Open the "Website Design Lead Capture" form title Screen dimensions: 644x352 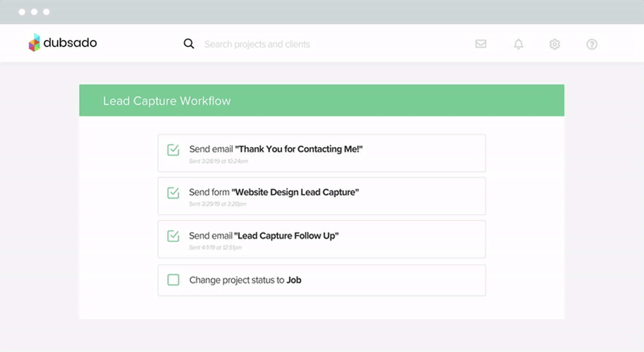click(x=295, y=192)
